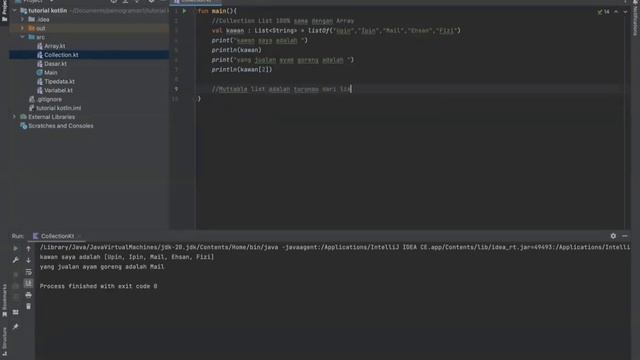Collapse the src folder

click(22, 37)
